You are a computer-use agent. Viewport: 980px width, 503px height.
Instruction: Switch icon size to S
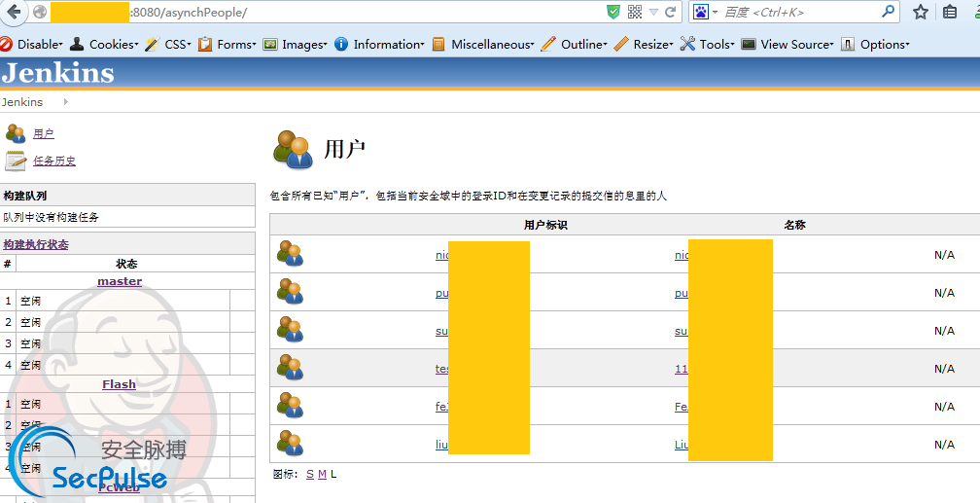pyautogui.click(x=309, y=474)
